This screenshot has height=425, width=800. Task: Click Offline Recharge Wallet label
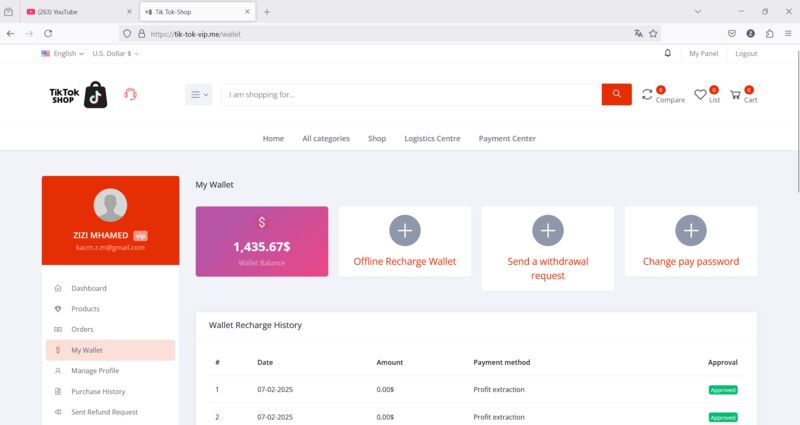point(405,262)
